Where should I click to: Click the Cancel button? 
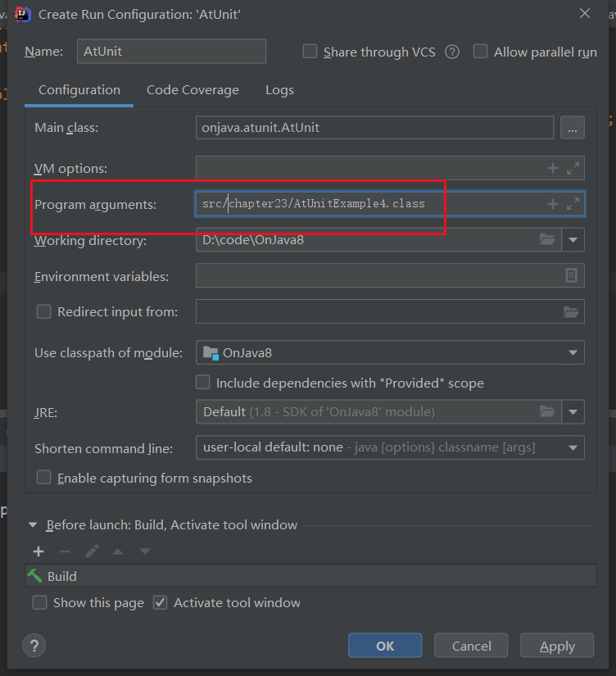coord(471,646)
